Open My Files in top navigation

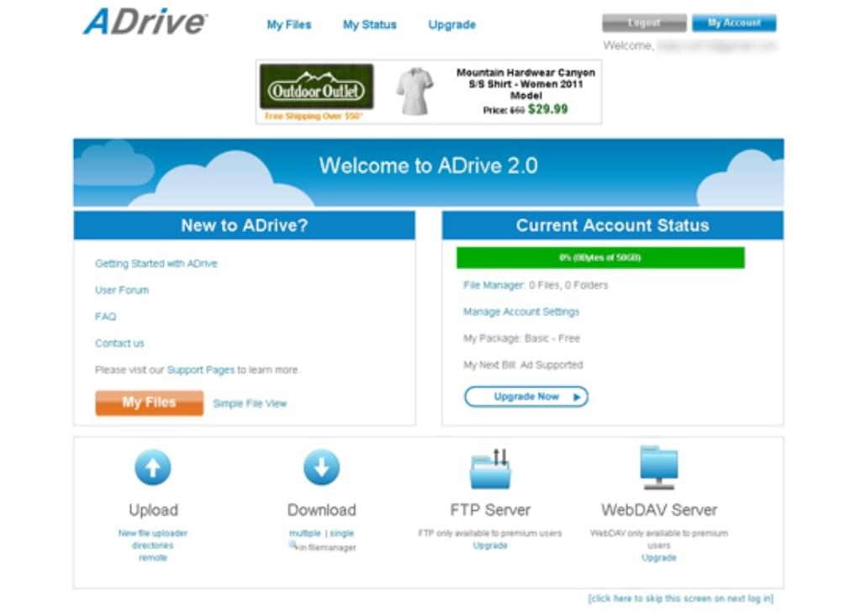(x=289, y=25)
